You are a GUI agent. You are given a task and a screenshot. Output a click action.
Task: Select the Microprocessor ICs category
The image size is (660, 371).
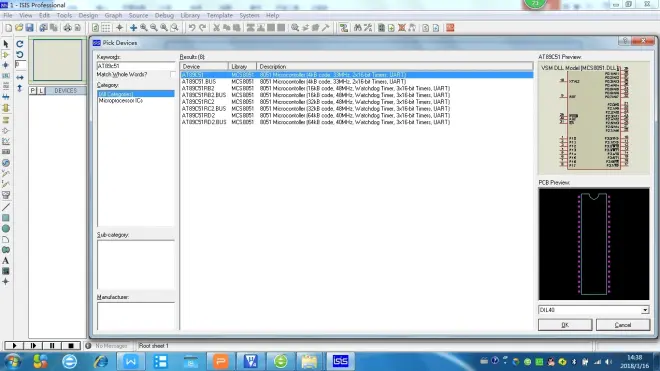click(120, 101)
